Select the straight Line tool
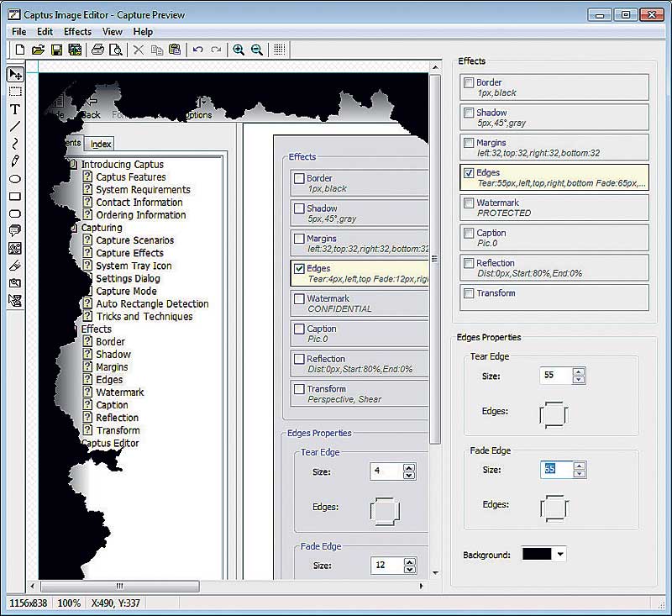The height and width of the screenshot is (616, 672). click(x=15, y=126)
